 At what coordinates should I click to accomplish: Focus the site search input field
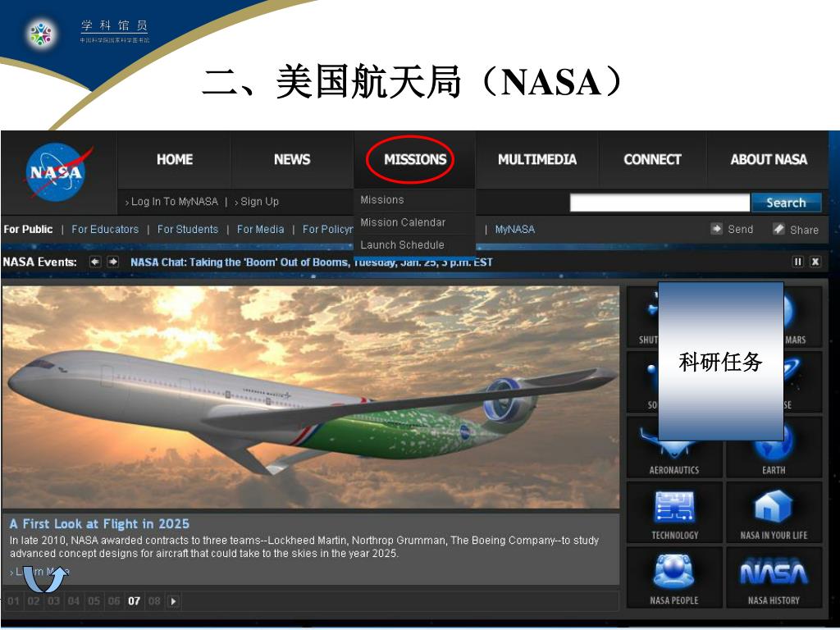coord(660,203)
